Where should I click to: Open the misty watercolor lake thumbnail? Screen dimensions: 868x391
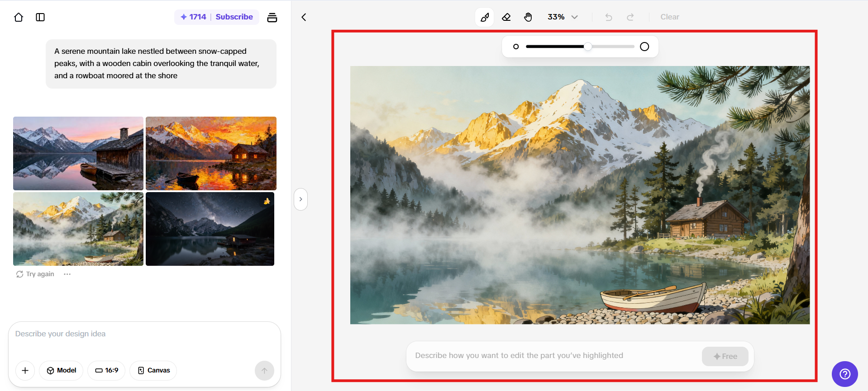tap(78, 229)
